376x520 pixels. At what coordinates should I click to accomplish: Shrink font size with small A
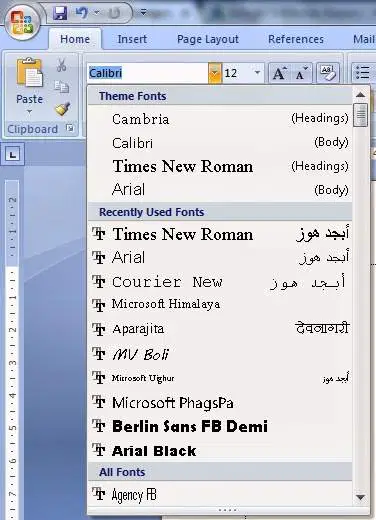301,73
